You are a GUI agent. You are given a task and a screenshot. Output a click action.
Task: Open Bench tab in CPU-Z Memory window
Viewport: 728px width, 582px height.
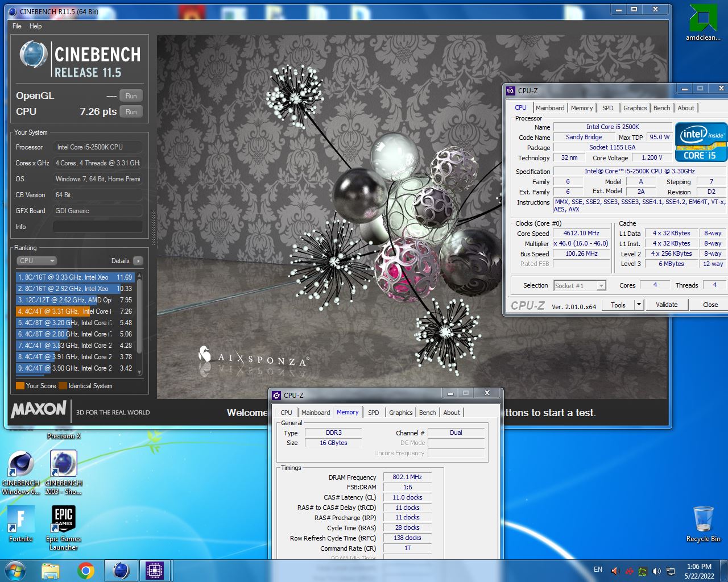pos(427,413)
